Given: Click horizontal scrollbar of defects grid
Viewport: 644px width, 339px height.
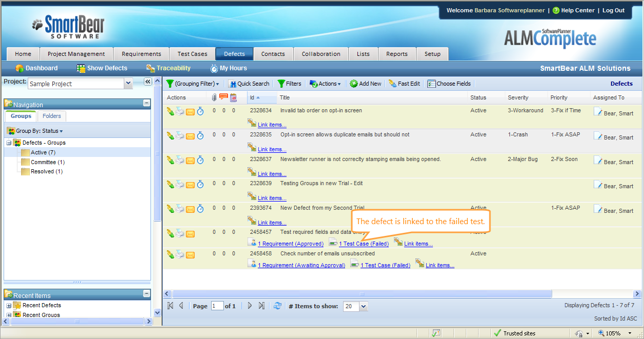Looking at the screenshot, I should point(362,294).
